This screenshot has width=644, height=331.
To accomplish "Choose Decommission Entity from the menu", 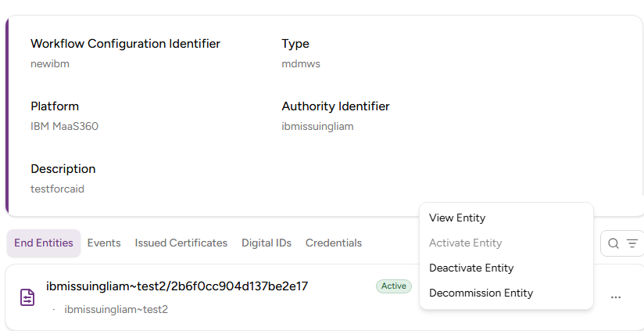I will point(481,293).
